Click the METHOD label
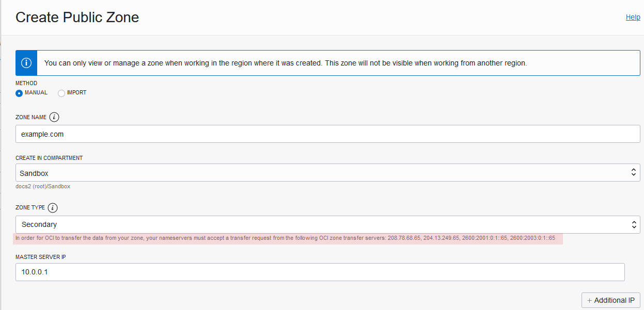This screenshot has height=310, width=644. [x=26, y=83]
